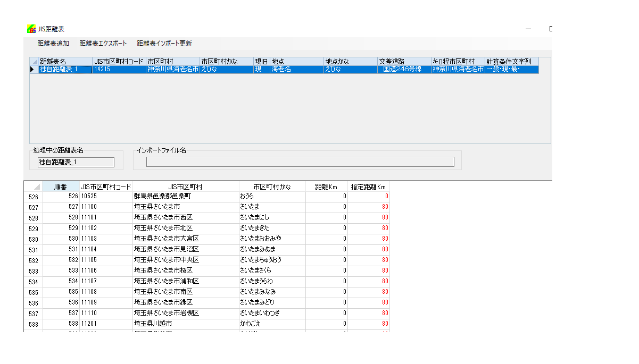This screenshot has width=639, height=364.
Task: Click the 順番 column header
Action: coord(61,187)
